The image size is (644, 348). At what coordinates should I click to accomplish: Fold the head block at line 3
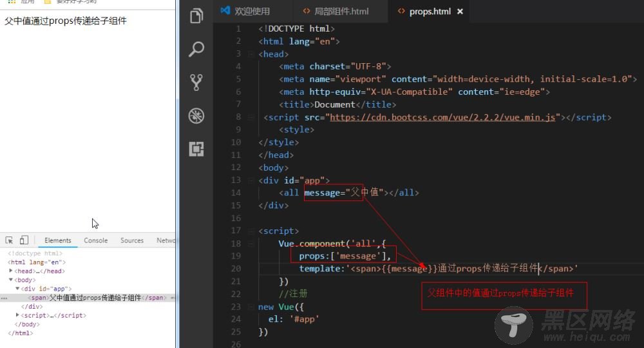tap(251, 54)
